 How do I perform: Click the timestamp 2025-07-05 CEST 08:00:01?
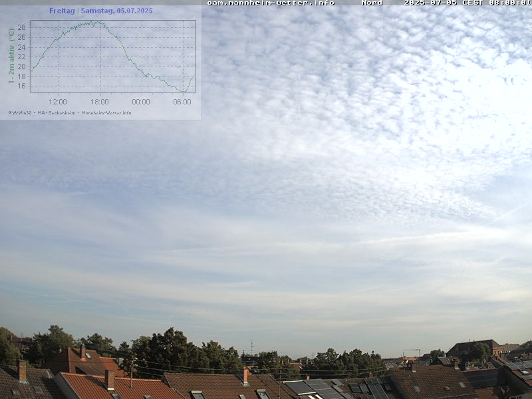pos(467,3)
